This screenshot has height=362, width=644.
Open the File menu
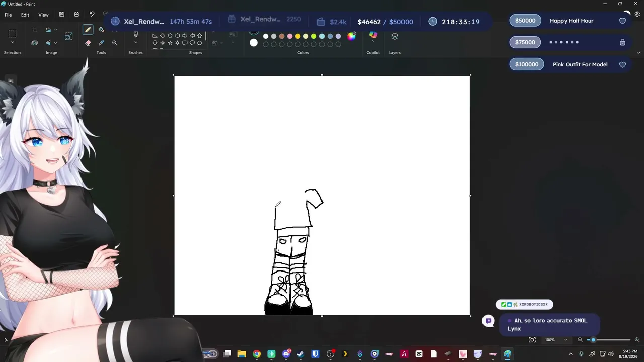pos(8,15)
